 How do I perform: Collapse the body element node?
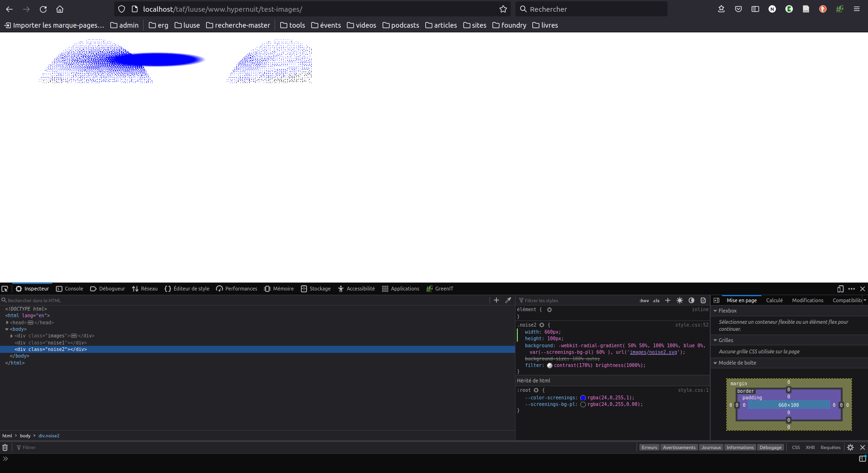[7, 329]
